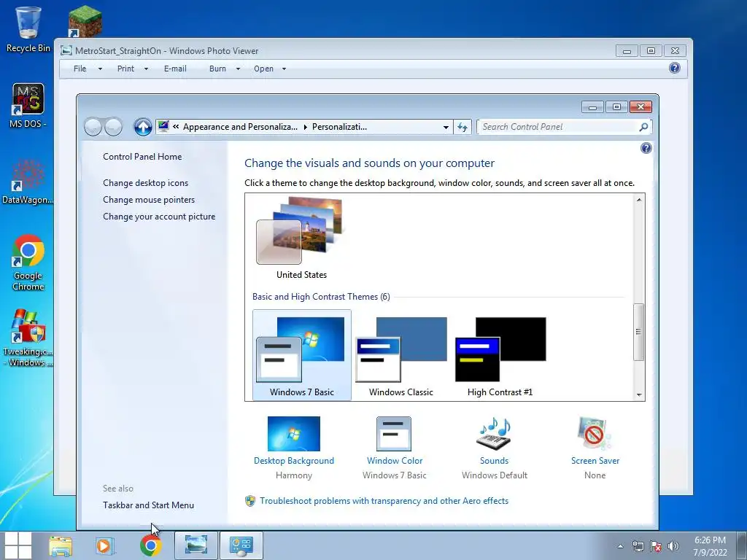Expand the Print menu dropdown arrow
This screenshot has height=560, width=747.
click(x=146, y=69)
